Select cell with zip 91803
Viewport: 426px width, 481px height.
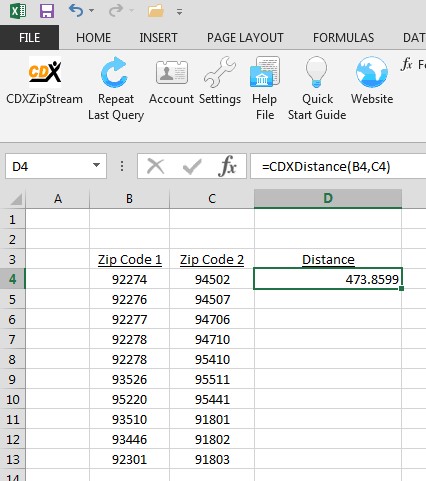point(212,459)
